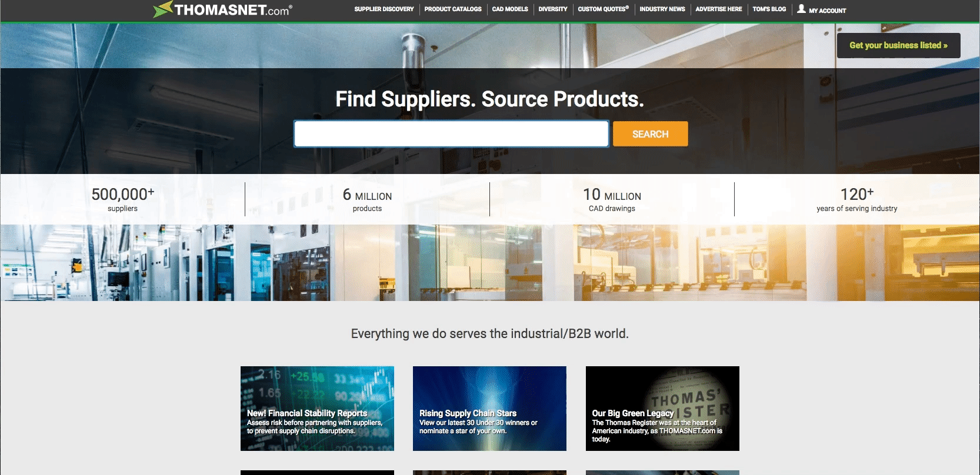Click the THOMASNET.com wordmark

pyautogui.click(x=232, y=10)
